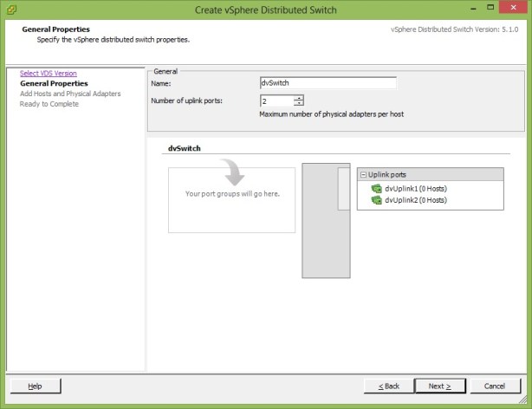Click the port groups placeholder box
This screenshot has width=532, height=409.
pyautogui.click(x=231, y=208)
